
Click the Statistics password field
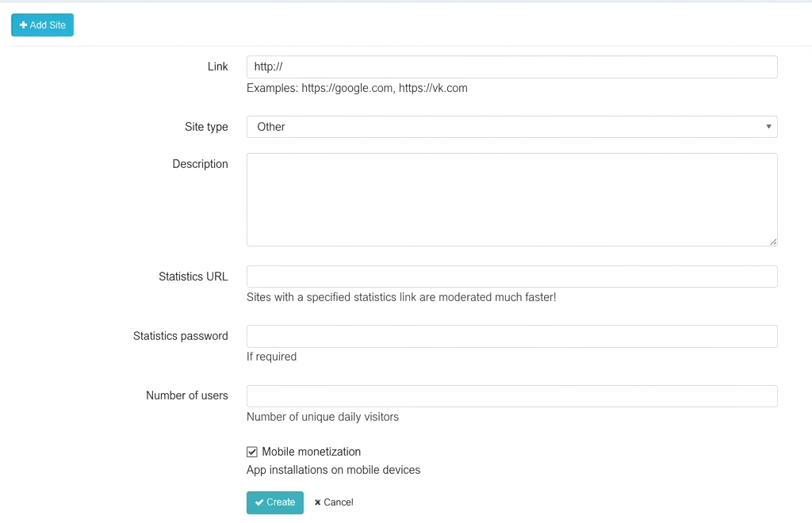(x=511, y=336)
